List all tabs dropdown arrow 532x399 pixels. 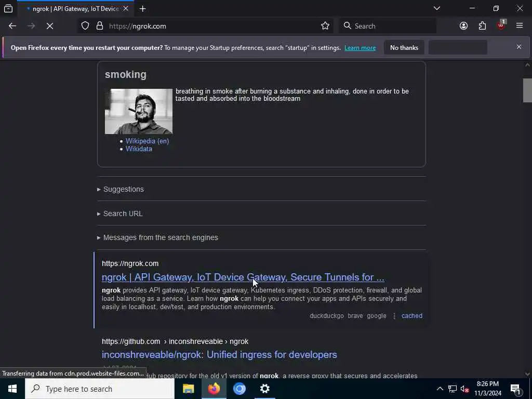pyautogui.click(x=436, y=8)
